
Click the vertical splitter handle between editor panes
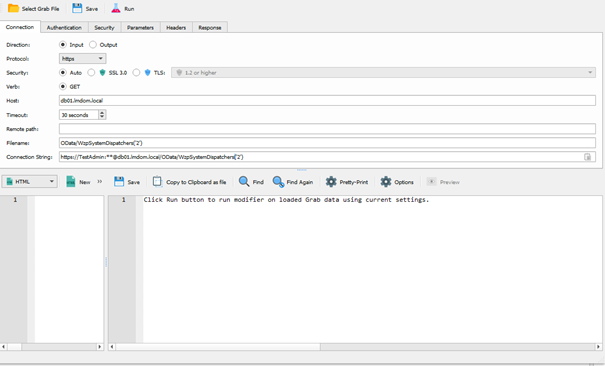(106, 262)
